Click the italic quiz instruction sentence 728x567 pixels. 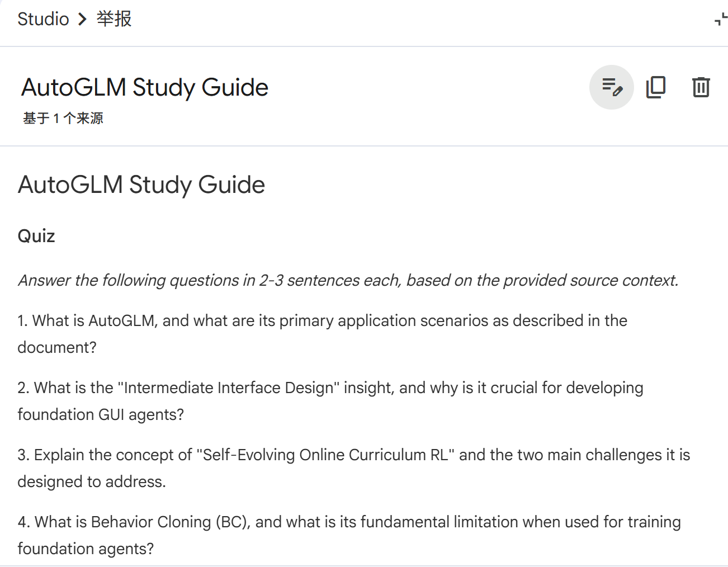point(348,280)
